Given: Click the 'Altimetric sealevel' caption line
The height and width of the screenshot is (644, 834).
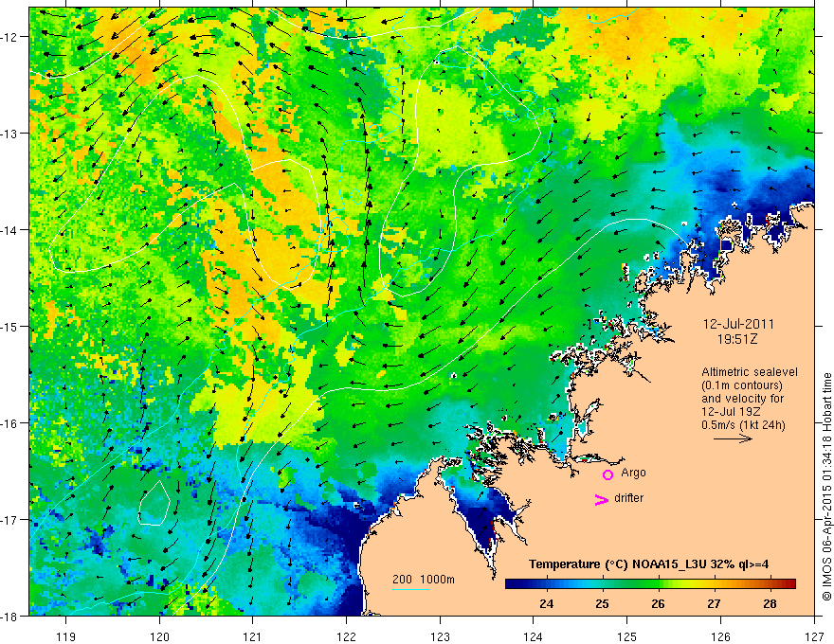Looking at the screenshot, I should [x=750, y=372].
